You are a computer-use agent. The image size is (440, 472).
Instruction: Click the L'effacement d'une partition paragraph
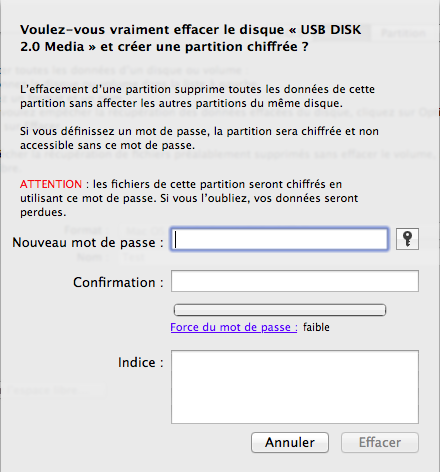pos(197,96)
